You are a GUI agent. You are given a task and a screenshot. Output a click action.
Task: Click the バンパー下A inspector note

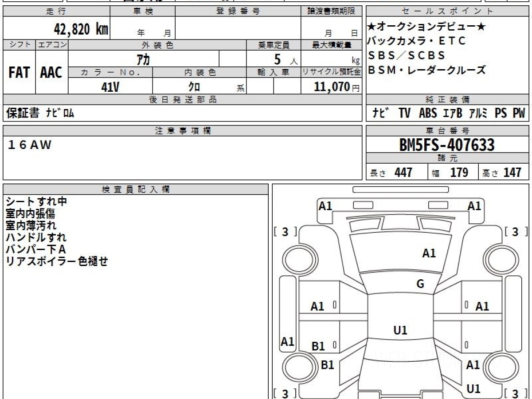click(x=36, y=249)
